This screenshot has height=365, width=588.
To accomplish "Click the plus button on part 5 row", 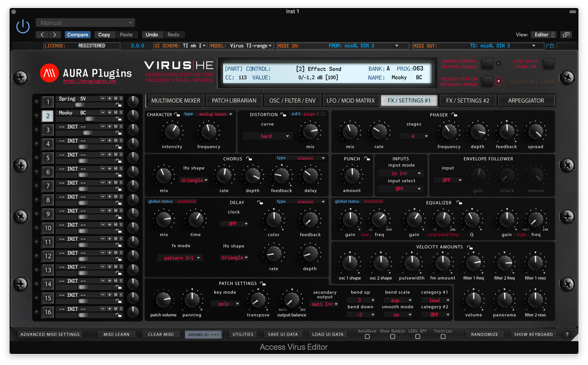I will coord(110,155).
